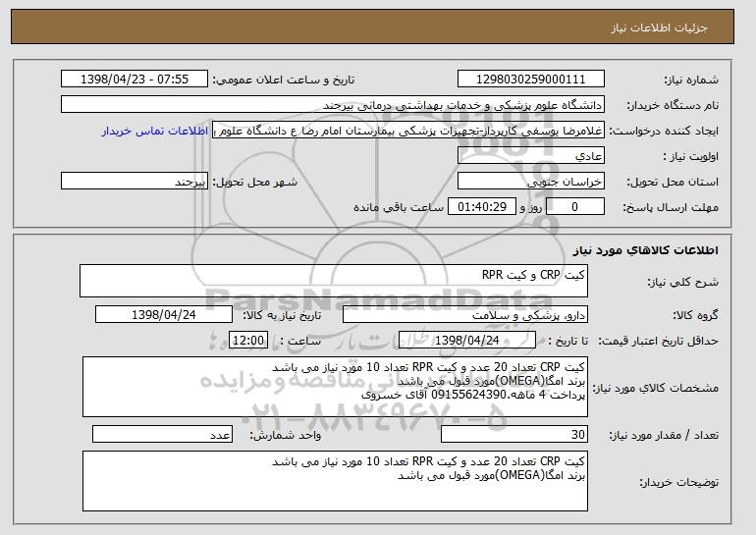This screenshot has height=535, width=756.
Task: Click the quantity field showing 30
Action: 514,434
